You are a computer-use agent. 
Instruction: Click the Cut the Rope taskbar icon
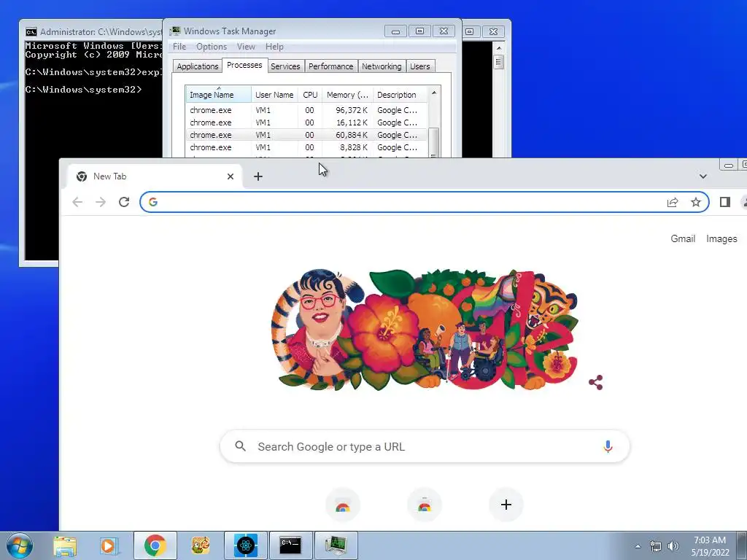[x=201, y=545]
